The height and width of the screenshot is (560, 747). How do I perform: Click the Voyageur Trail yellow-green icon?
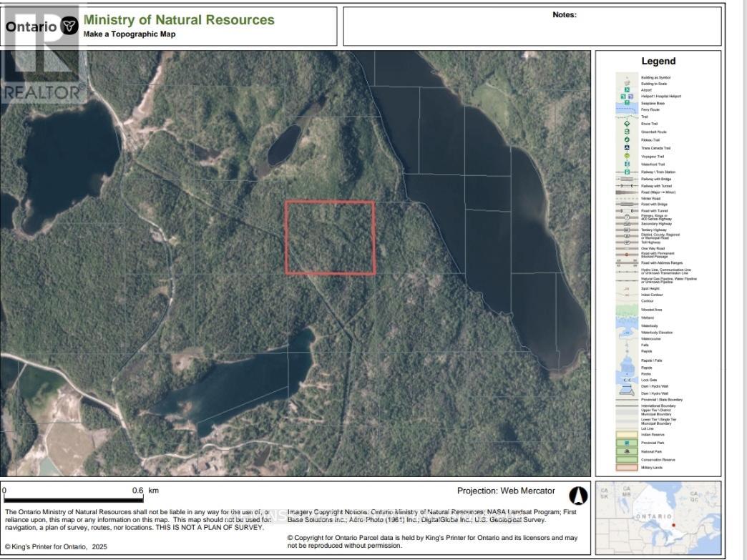point(627,156)
